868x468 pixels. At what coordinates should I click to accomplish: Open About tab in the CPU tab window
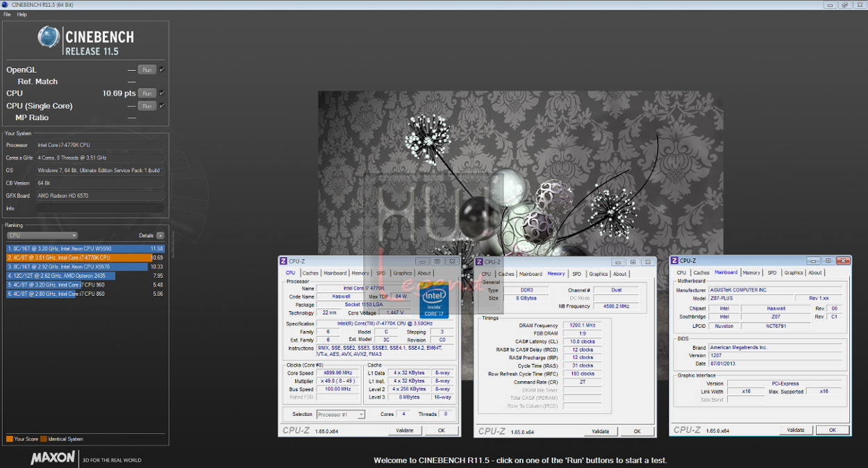[424, 273]
